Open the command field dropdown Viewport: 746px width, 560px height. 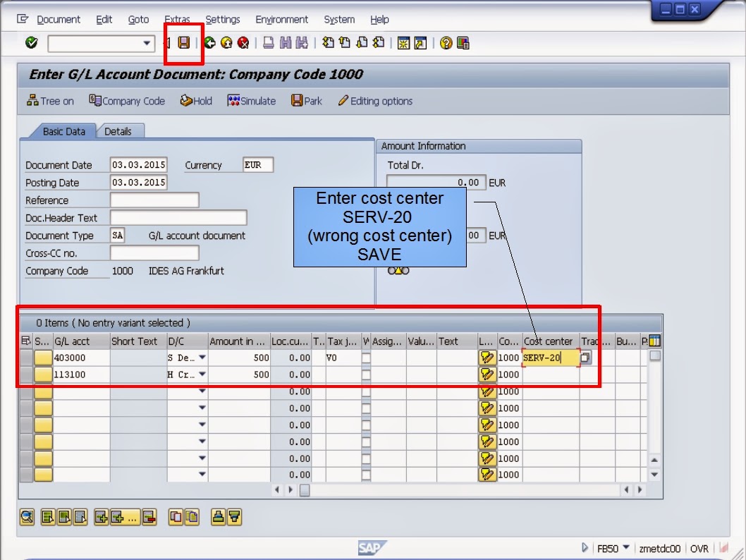pos(147,43)
